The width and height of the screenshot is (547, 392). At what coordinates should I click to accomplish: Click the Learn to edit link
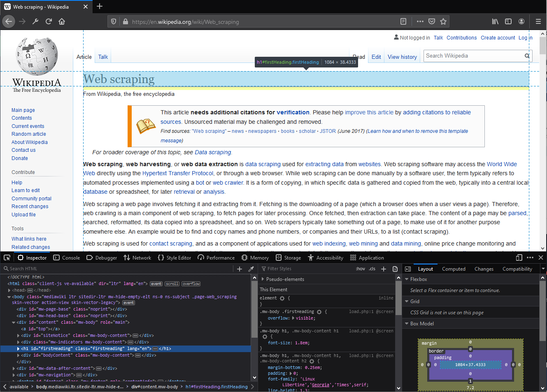[26, 190]
